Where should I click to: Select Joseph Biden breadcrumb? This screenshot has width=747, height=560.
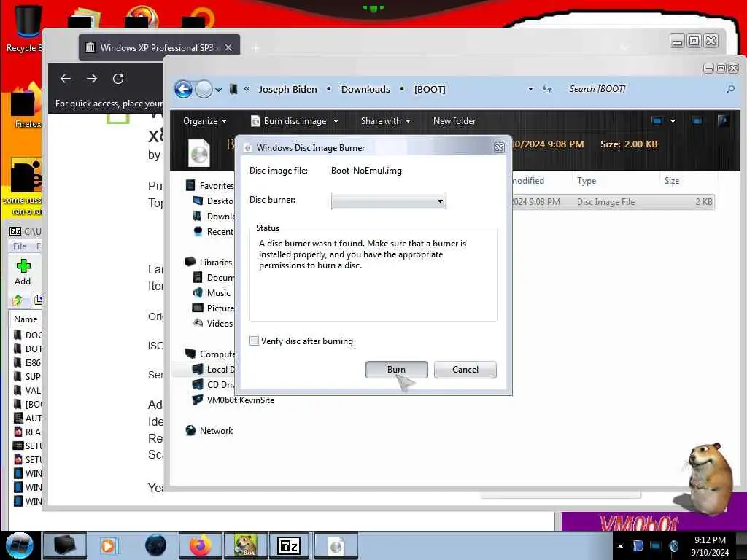pyautogui.click(x=287, y=89)
